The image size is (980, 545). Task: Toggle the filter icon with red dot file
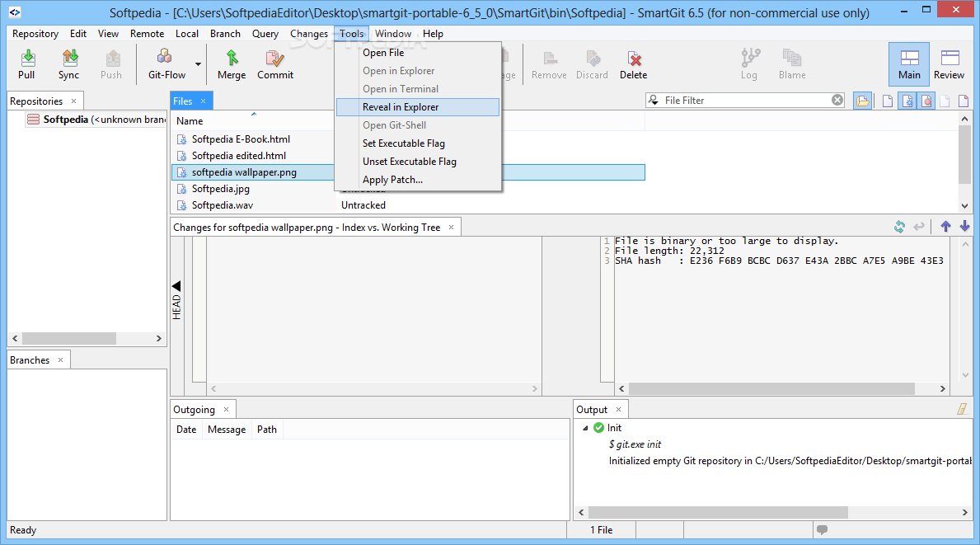[x=927, y=101]
